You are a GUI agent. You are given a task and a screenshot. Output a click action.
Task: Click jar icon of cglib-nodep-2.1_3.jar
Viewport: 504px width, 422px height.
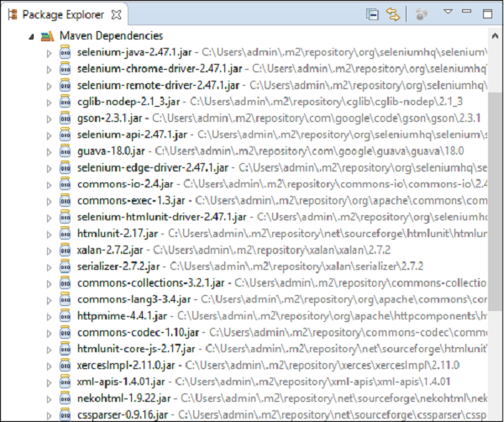(x=66, y=102)
